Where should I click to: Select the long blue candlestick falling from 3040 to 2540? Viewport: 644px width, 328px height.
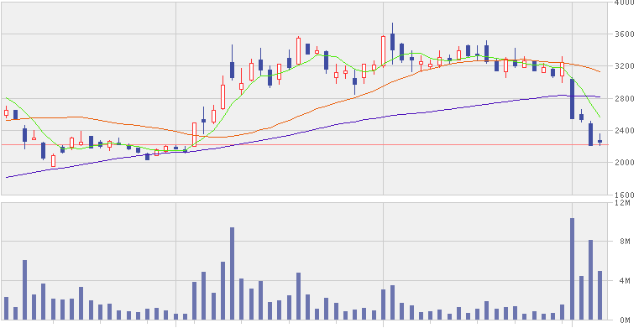(x=572, y=99)
